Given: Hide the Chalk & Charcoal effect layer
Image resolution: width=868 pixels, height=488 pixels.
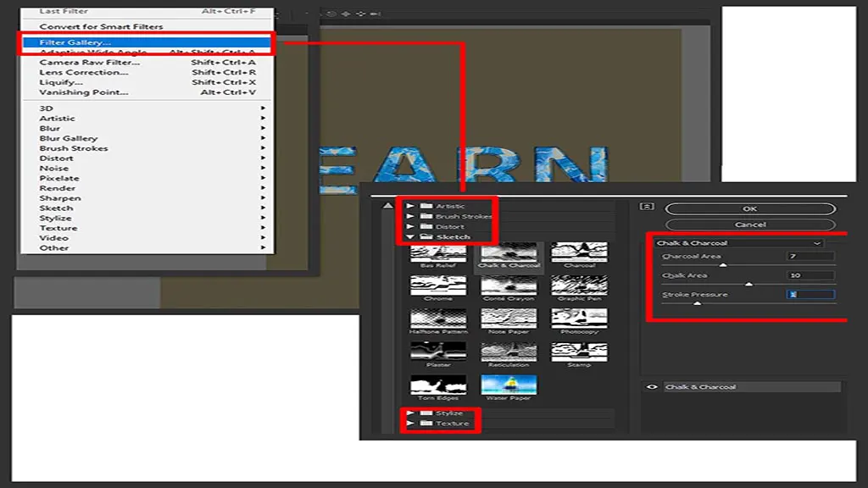Looking at the screenshot, I should click(652, 386).
